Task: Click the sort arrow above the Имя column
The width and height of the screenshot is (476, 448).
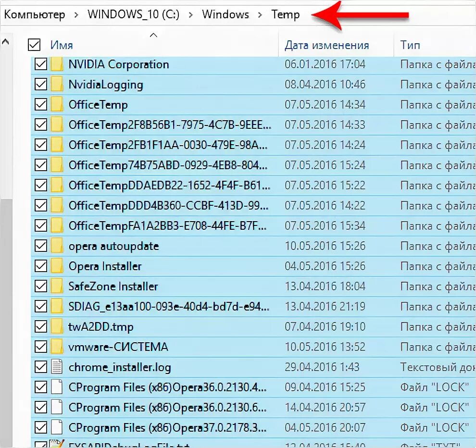Action: point(153,35)
